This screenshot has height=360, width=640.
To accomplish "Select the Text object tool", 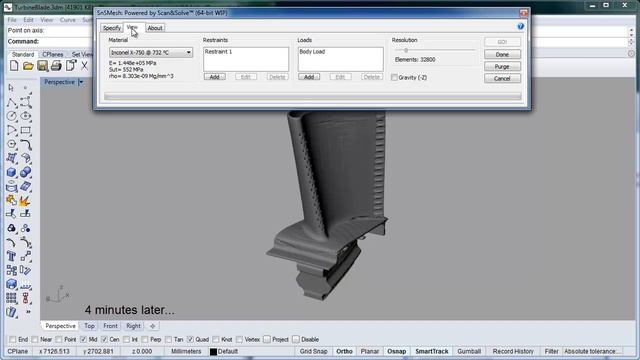I will click(x=11, y=256).
